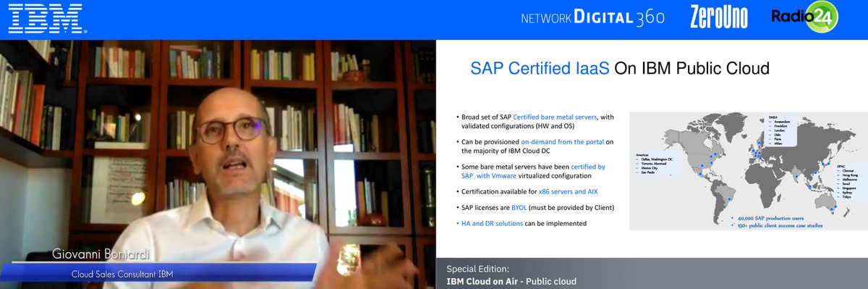Click the slide title 'SAP Certified IaaS On IBM Public Cloud'
The width and height of the screenshot is (868, 289).
point(619,69)
